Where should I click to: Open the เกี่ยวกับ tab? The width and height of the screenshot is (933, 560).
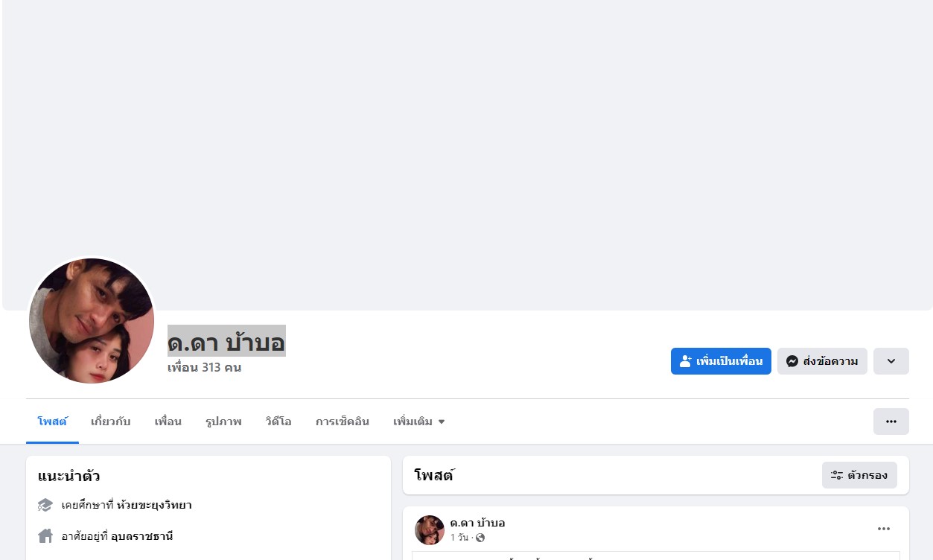pyautogui.click(x=110, y=421)
